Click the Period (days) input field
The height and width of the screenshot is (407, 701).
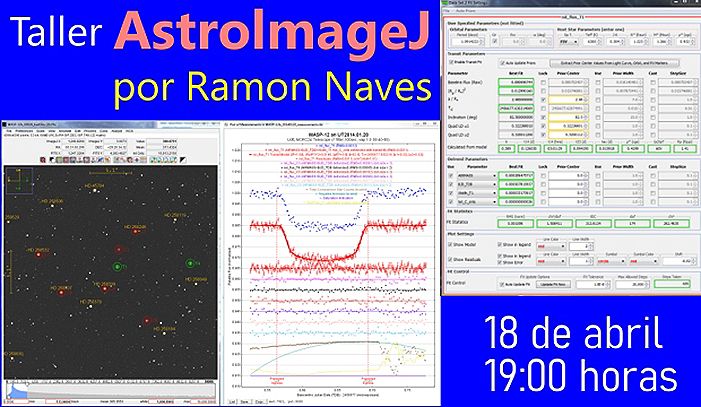coord(467,42)
